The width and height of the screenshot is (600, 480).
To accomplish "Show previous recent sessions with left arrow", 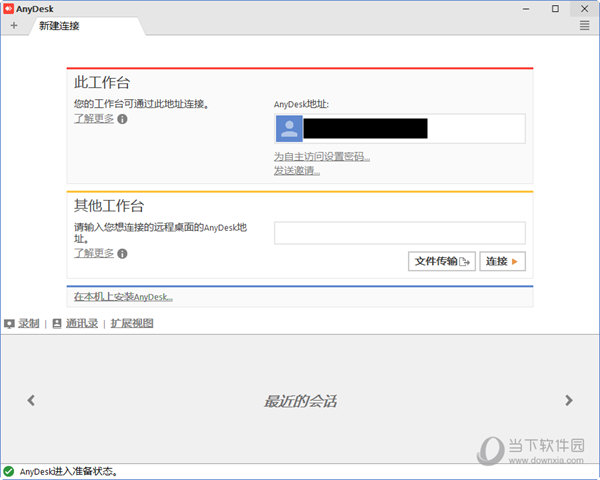I will tap(31, 400).
